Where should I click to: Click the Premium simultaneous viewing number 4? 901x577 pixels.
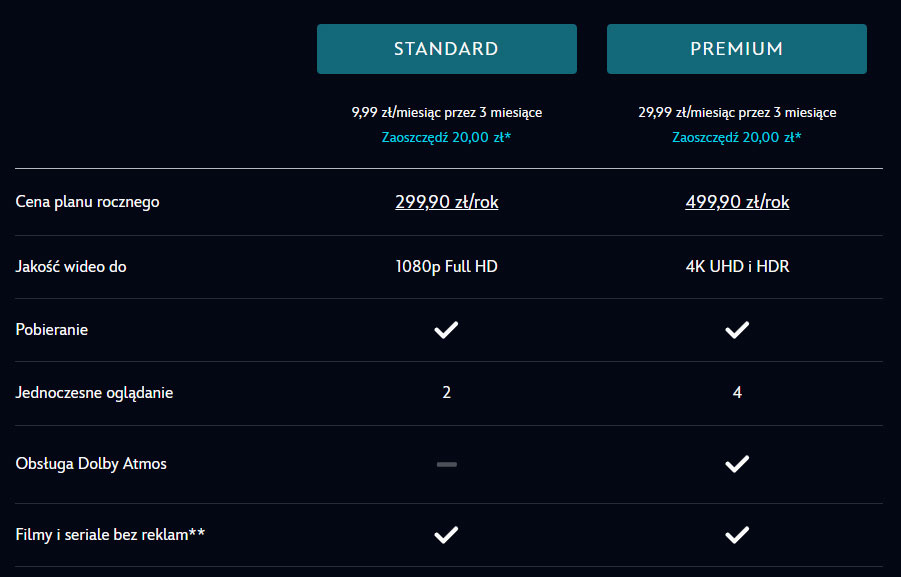click(737, 393)
